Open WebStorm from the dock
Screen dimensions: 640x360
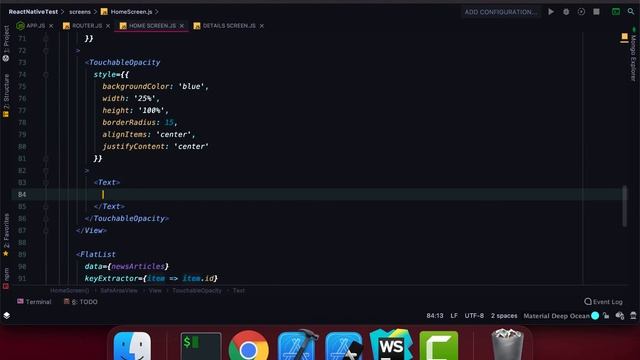tap(391, 345)
